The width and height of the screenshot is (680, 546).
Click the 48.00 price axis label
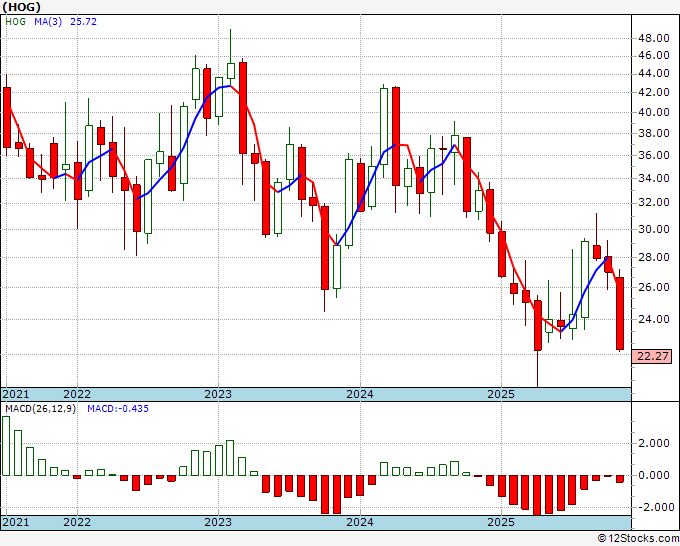[x=654, y=39]
